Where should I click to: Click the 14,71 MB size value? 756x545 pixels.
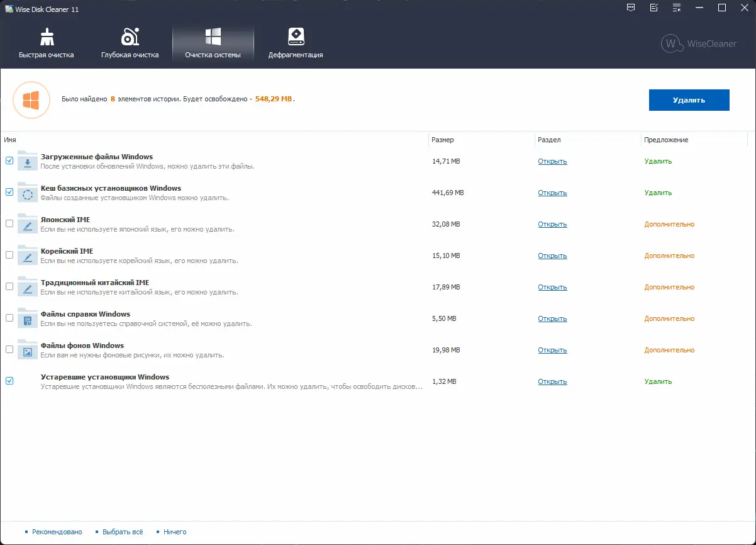(446, 161)
